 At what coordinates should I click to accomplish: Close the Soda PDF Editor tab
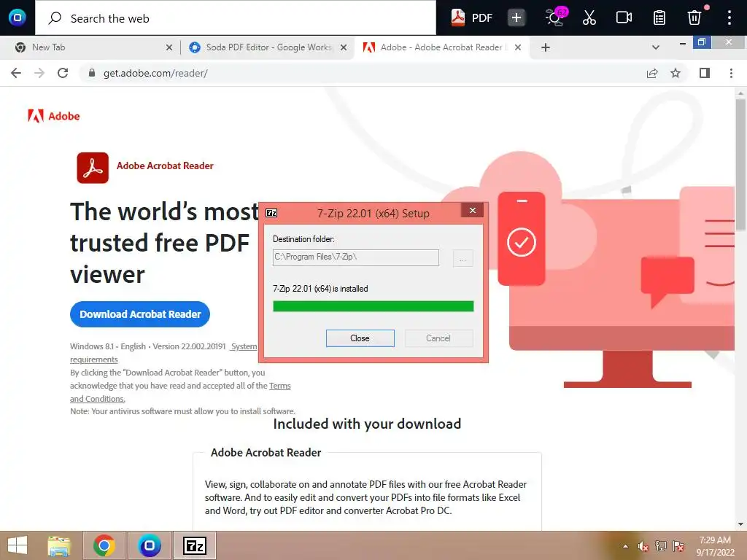(344, 47)
